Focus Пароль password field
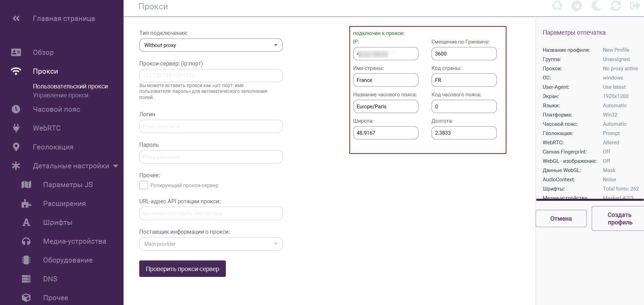Screen dimensions: 644x305 211,157
